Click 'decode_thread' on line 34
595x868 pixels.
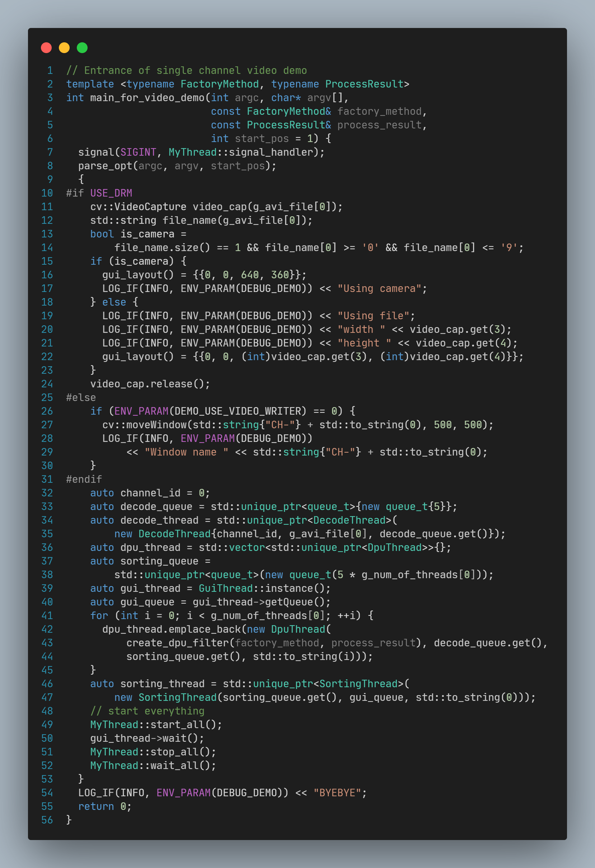[159, 520]
